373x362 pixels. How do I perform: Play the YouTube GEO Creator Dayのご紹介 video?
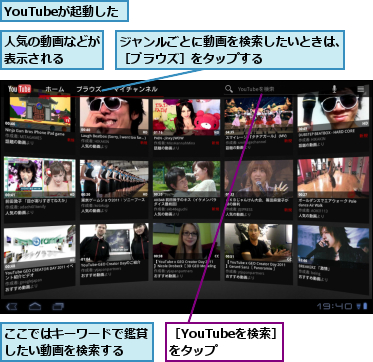click(114, 243)
